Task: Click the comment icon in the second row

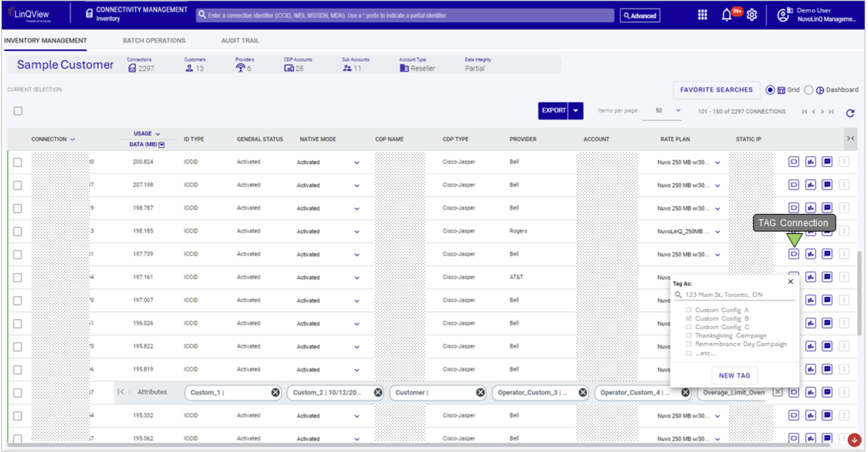Action: pos(827,185)
